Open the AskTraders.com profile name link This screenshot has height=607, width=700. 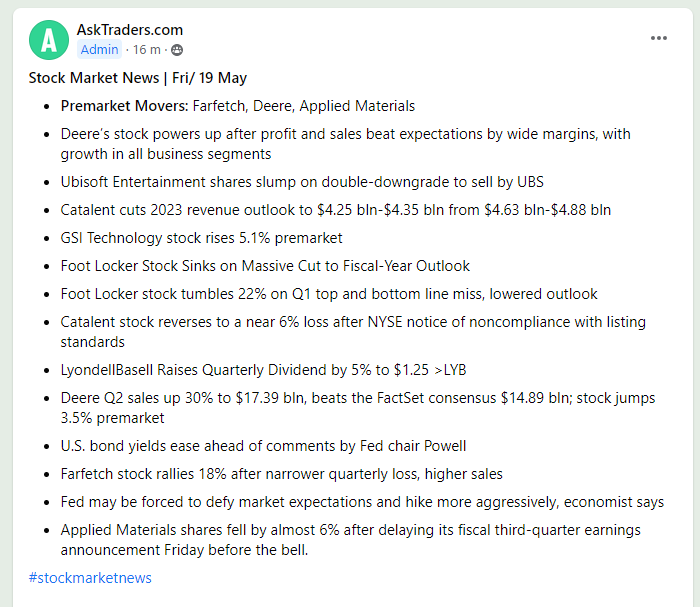coord(130,30)
